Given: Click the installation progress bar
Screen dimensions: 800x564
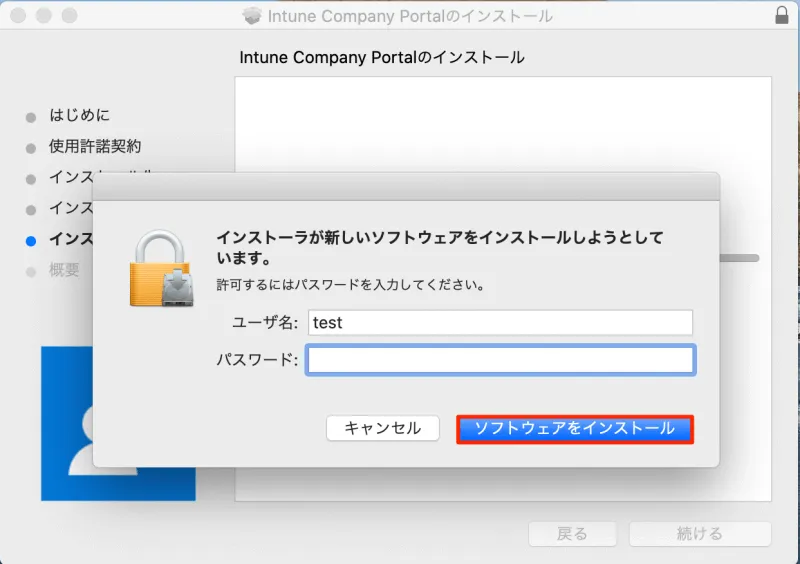Looking at the screenshot, I should (745, 258).
